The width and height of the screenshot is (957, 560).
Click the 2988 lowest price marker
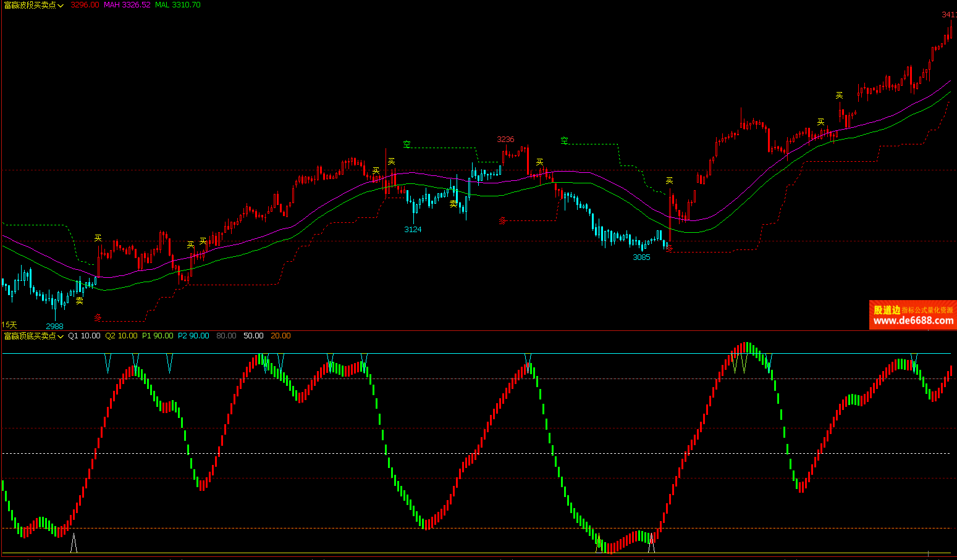pyautogui.click(x=54, y=327)
